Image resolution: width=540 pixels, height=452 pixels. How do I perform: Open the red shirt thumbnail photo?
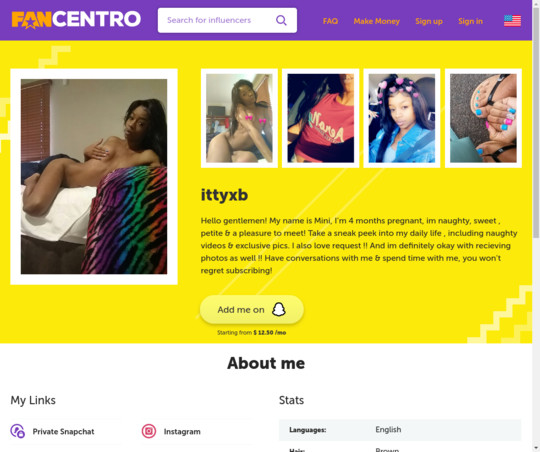[x=320, y=118]
